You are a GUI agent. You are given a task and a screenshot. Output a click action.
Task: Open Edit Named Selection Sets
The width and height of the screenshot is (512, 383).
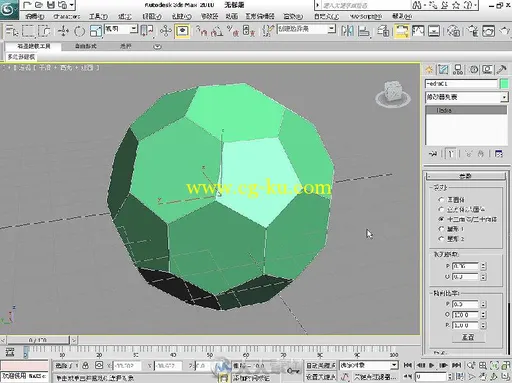pyautogui.click(x=268, y=31)
